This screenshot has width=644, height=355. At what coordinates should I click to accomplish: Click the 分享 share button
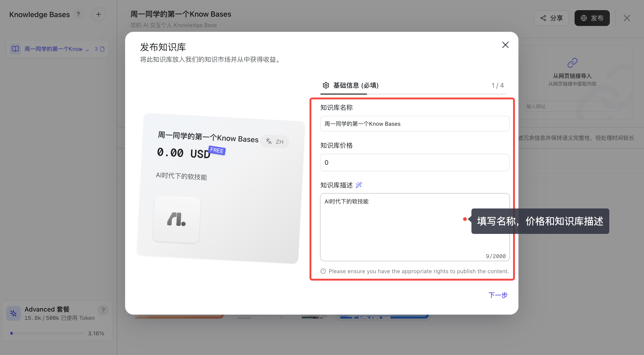(551, 18)
